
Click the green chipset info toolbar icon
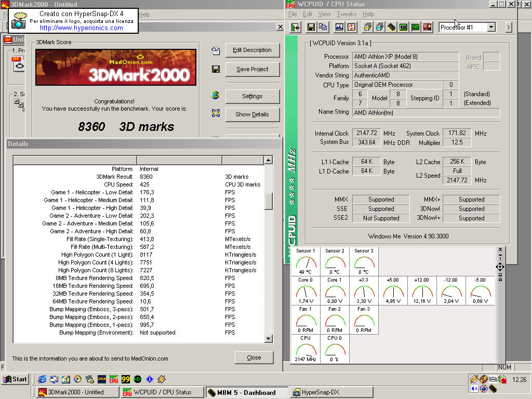[403, 27]
